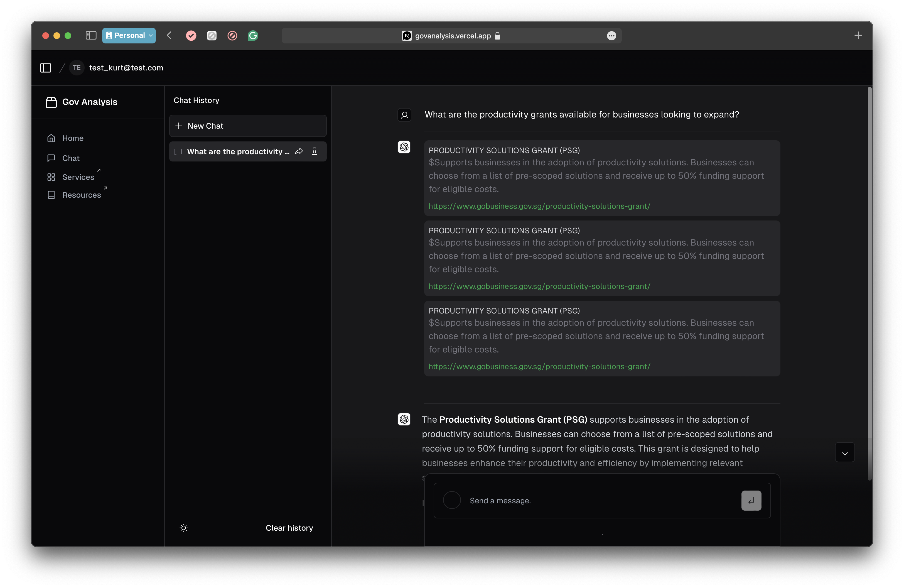Click the Grammarly extension icon
The height and width of the screenshot is (588, 904).
point(253,36)
